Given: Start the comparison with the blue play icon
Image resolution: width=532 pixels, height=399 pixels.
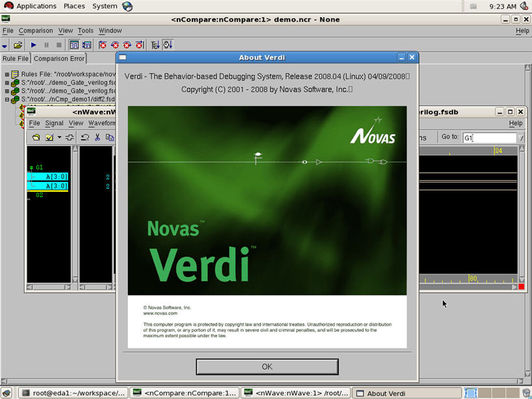Looking at the screenshot, I should pos(33,45).
